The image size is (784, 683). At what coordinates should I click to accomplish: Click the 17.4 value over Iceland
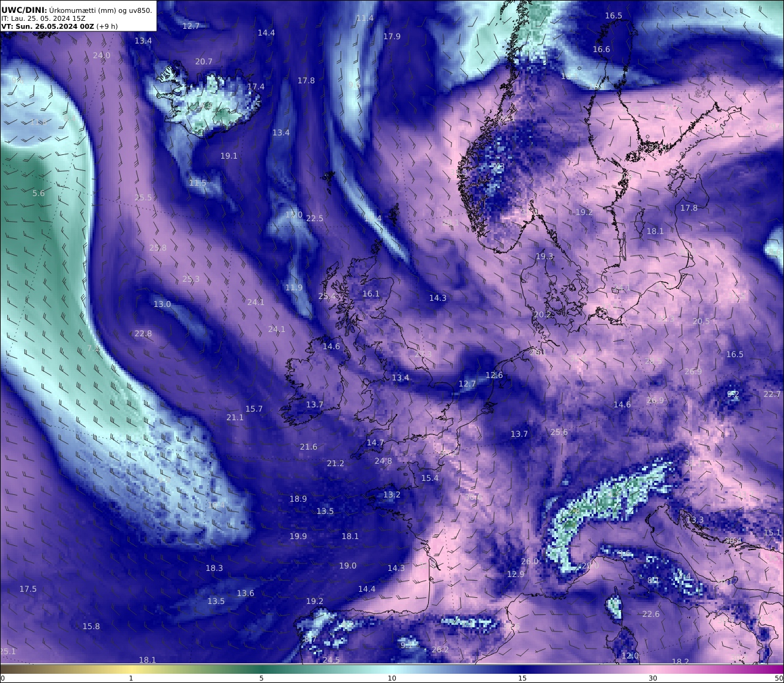(256, 86)
